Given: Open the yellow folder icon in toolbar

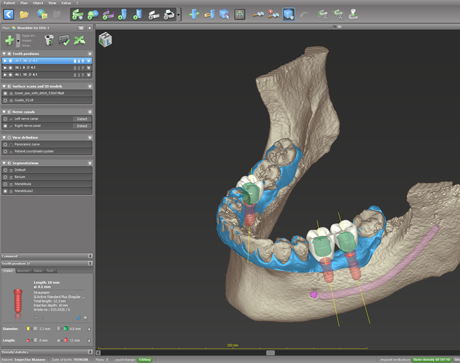Looking at the screenshot, I should 24,15.
